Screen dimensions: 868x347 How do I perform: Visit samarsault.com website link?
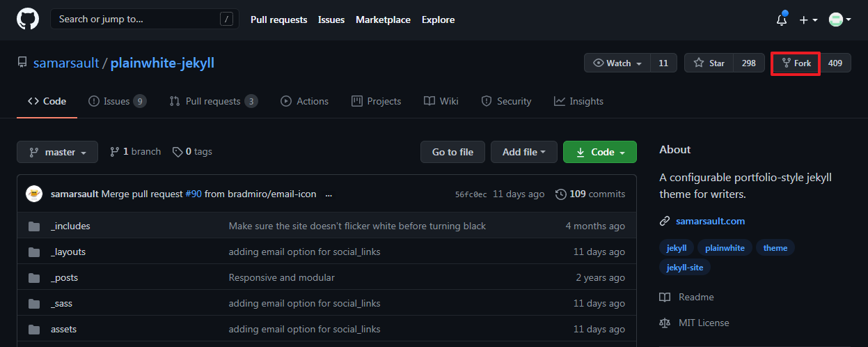(710, 222)
